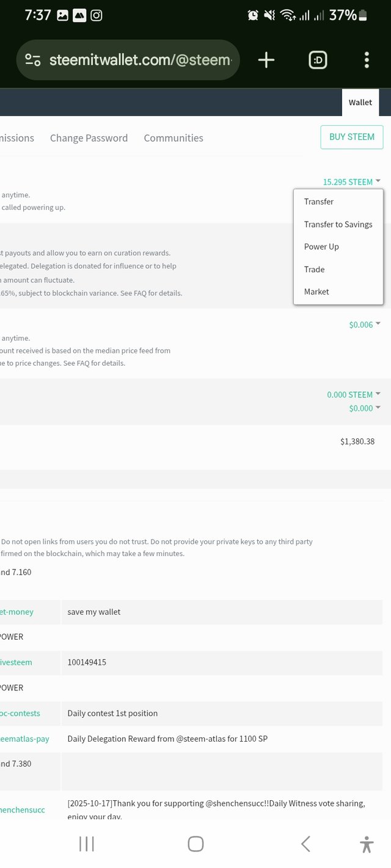Select Transfer from the STEEM menu
Viewport: 391px width, 868px height.
[x=319, y=201]
